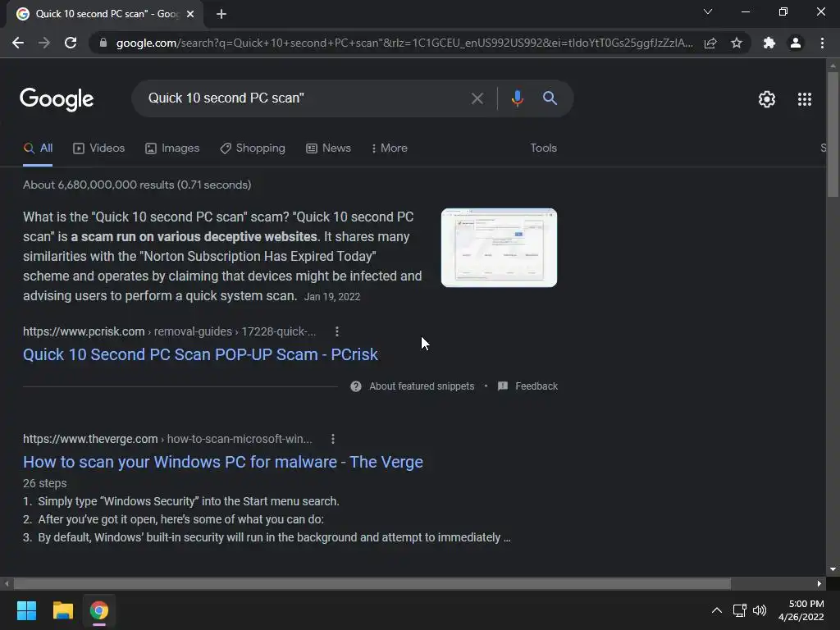View site information lock icon
This screenshot has width=840, height=630.
tap(103, 43)
